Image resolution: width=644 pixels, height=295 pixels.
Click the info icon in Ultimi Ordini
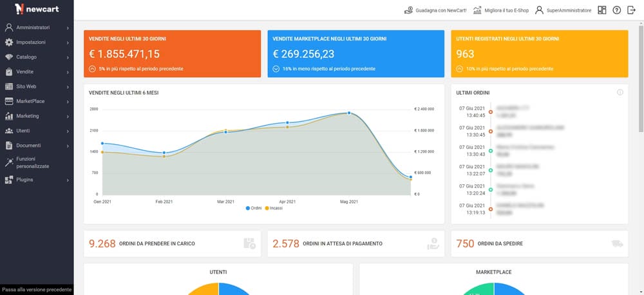620,92
